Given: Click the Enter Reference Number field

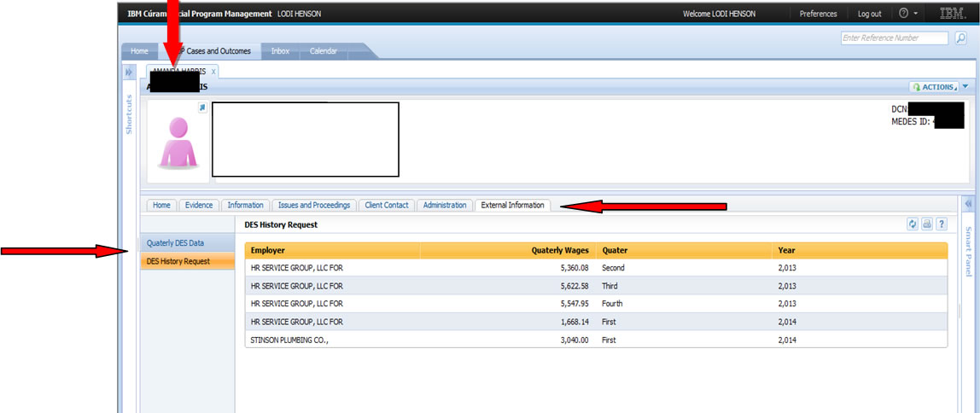Looking at the screenshot, I should 895,38.
